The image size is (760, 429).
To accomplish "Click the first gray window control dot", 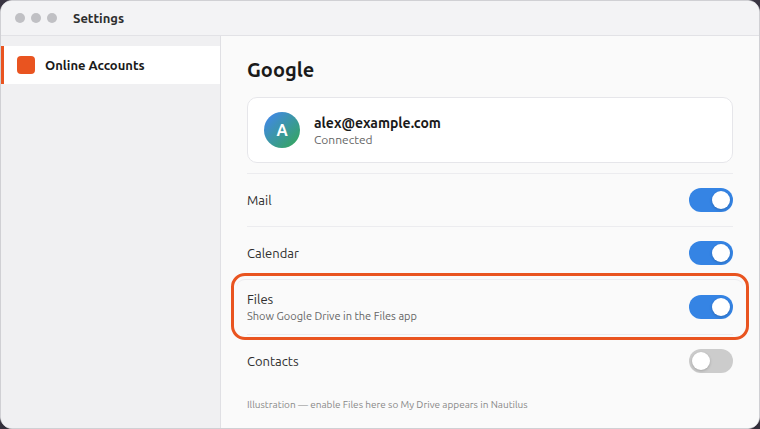I will pos(20,18).
